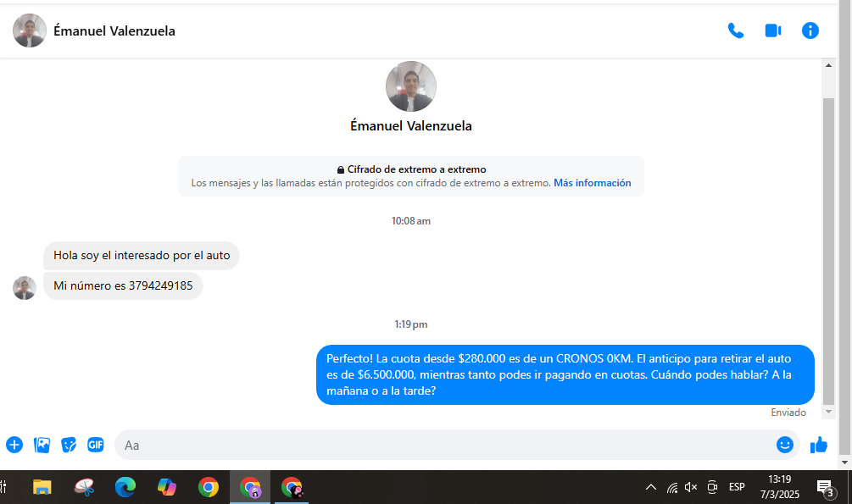Viewport: 852px width, 504px height.
Task: Show hidden system tray icons chevron
Action: pyautogui.click(x=650, y=487)
